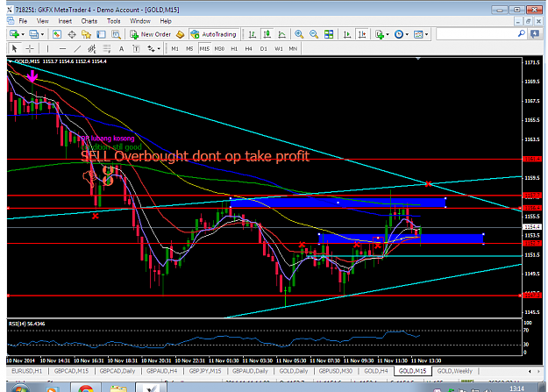Viewport: 548px width, 392px height.
Task: Open the Strategy Tester icon
Action: (116, 34)
